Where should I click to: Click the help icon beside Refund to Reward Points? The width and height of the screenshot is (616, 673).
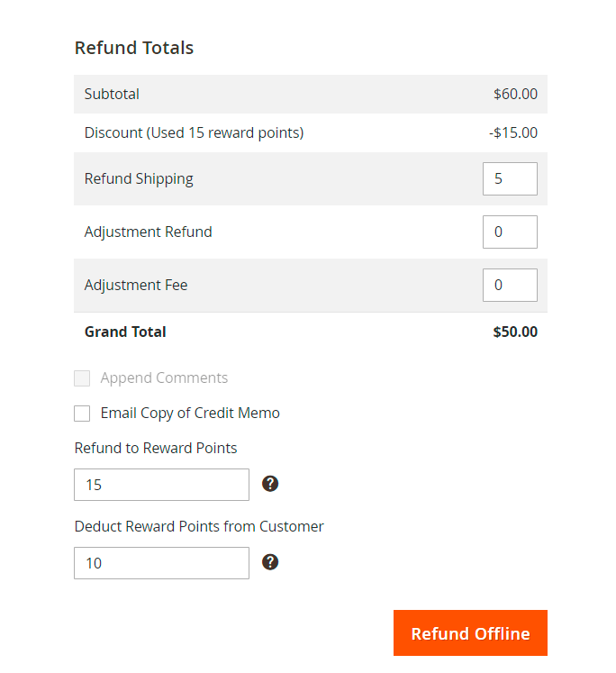270,484
